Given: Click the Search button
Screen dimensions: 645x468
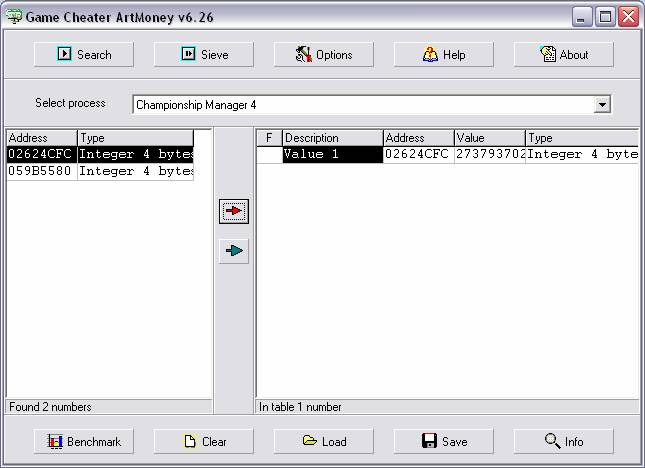Looking at the screenshot, I should coord(84,54).
